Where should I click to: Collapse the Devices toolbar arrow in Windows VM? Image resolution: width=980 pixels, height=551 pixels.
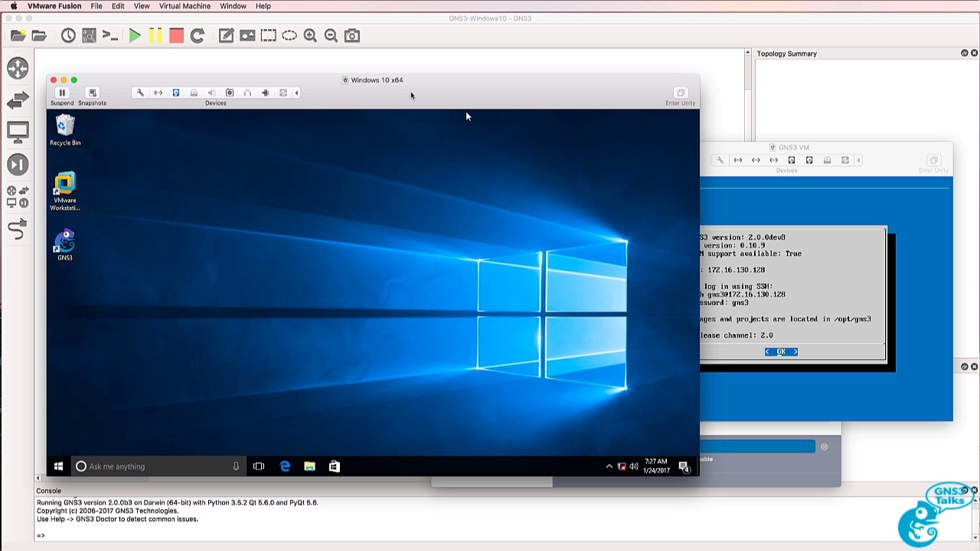point(296,93)
